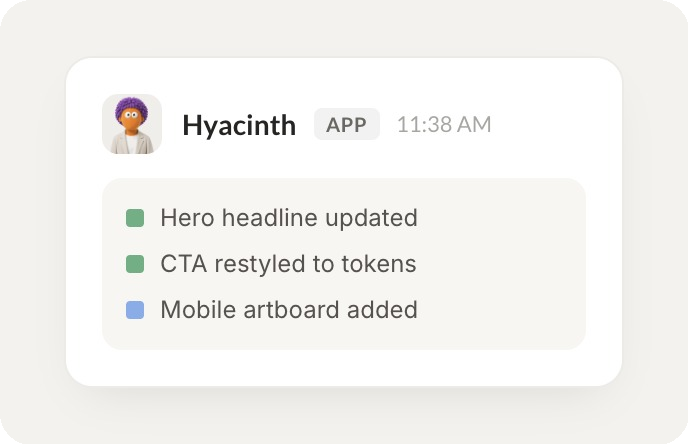Click the word Hero in first item
This screenshot has width=688, height=444.
pos(187,218)
